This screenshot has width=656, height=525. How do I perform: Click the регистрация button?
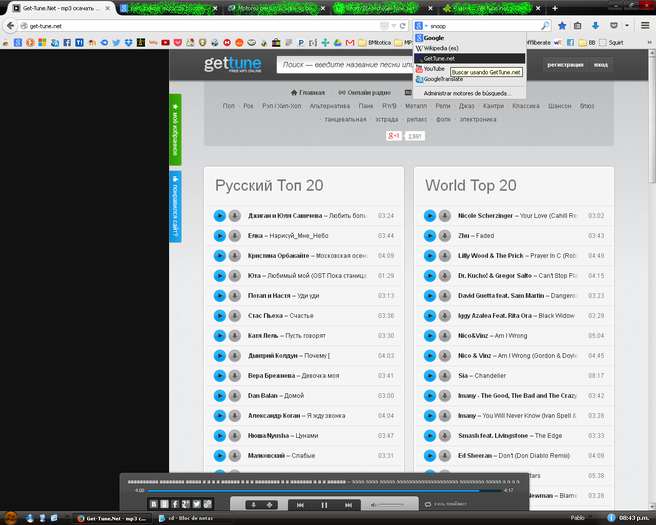[x=565, y=65]
